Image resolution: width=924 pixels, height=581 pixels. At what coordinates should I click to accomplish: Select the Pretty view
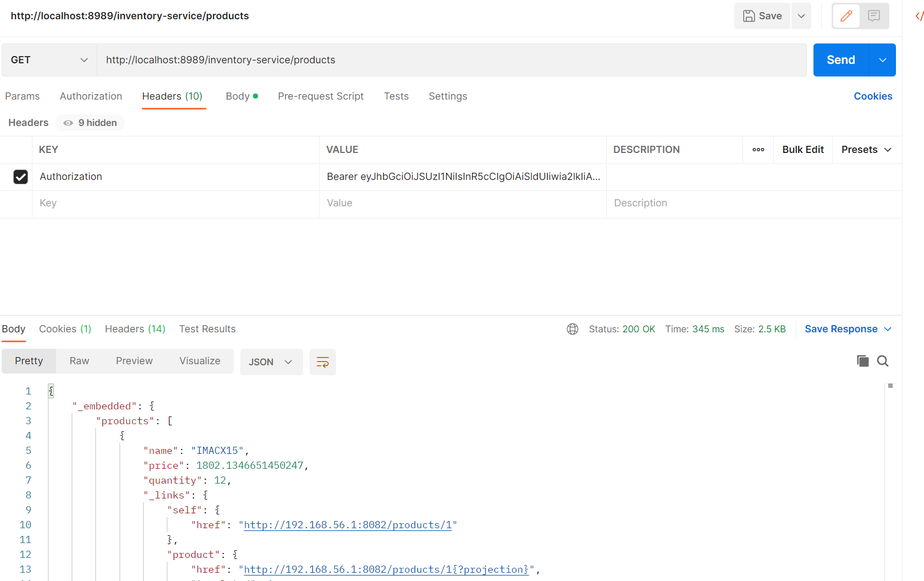tap(29, 361)
